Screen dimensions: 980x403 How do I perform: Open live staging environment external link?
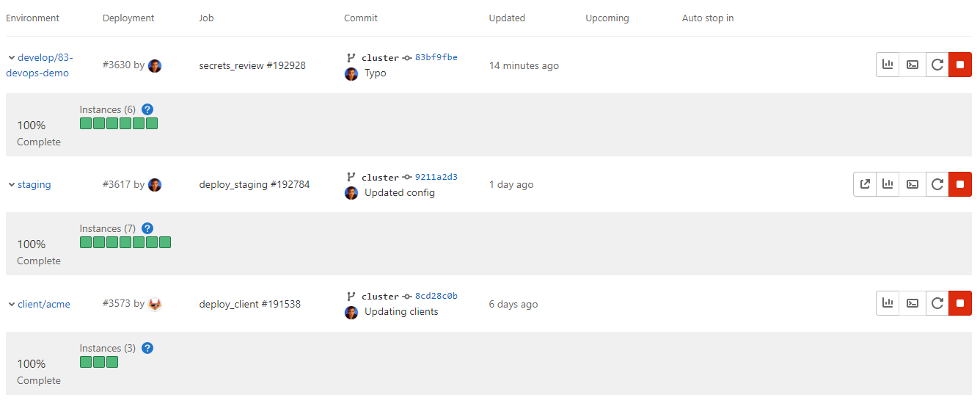pos(865,184)
